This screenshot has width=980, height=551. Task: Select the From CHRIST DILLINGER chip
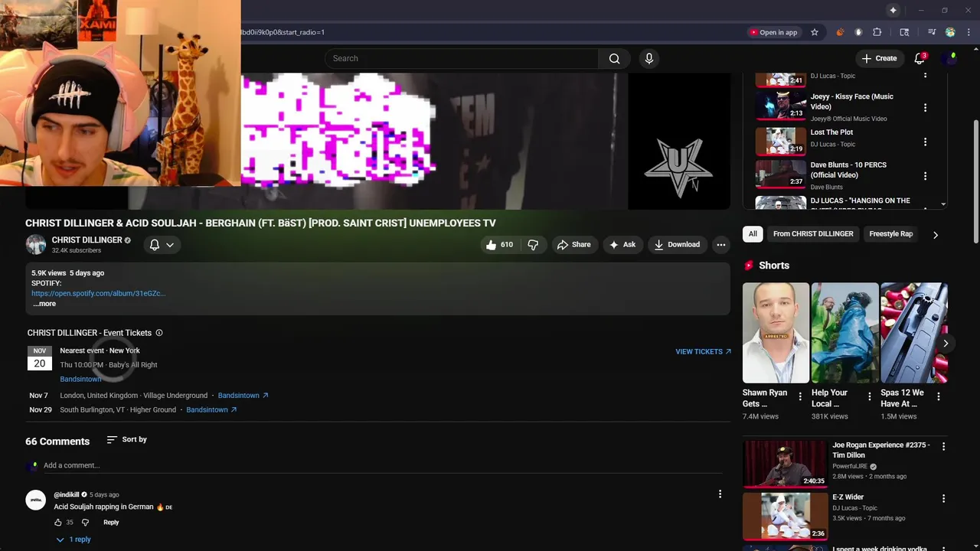click(813, 234)
